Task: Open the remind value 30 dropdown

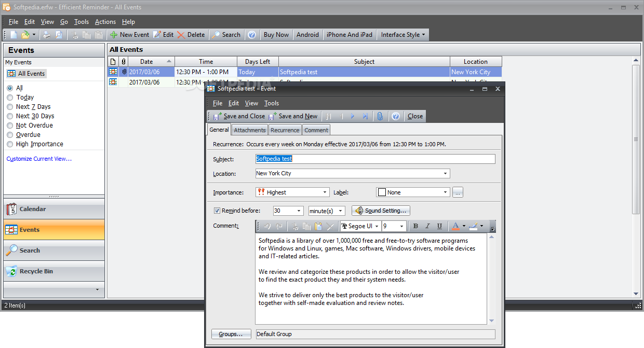Action: click(x=299, y=211)
